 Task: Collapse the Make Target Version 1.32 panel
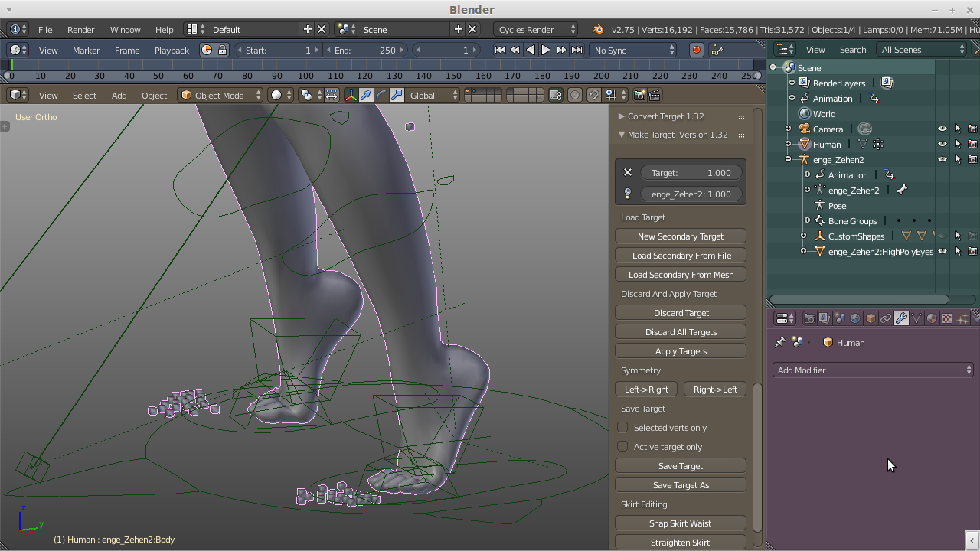622,135
